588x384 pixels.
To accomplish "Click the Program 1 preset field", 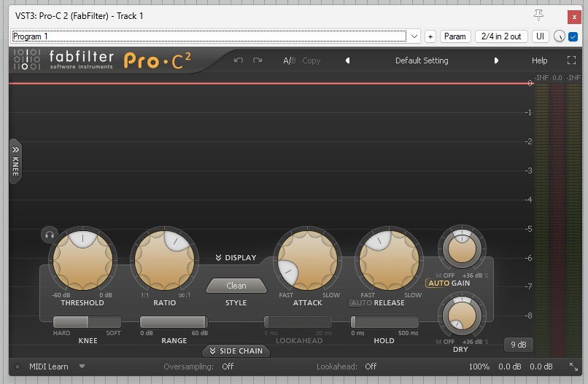I will (209, 36).
